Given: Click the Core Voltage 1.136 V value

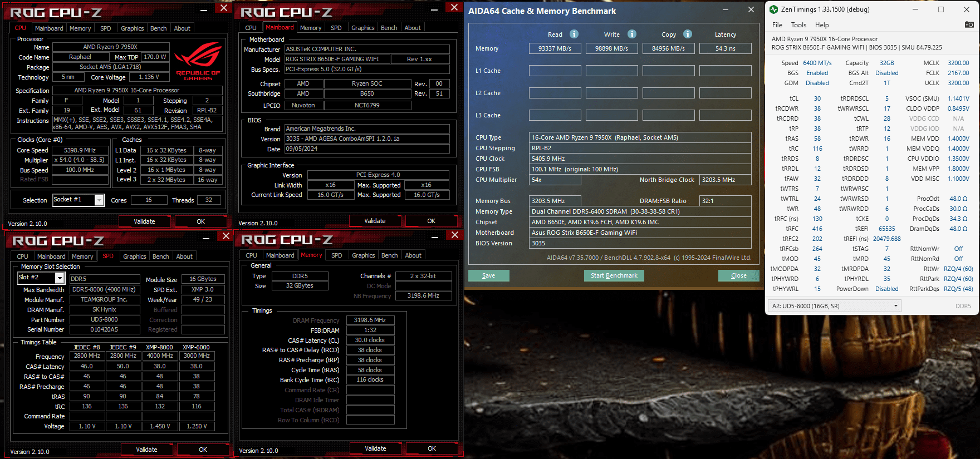Looking at the screenshot, I should [149, 77].
